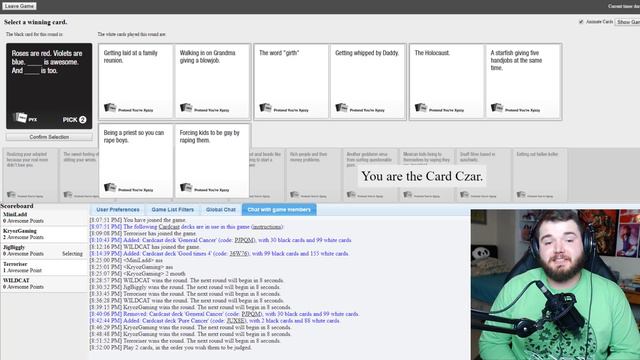640x360 pixels.
Task: Click the 'You are the Card Czar.' message
Action: (x=422, y=176)
